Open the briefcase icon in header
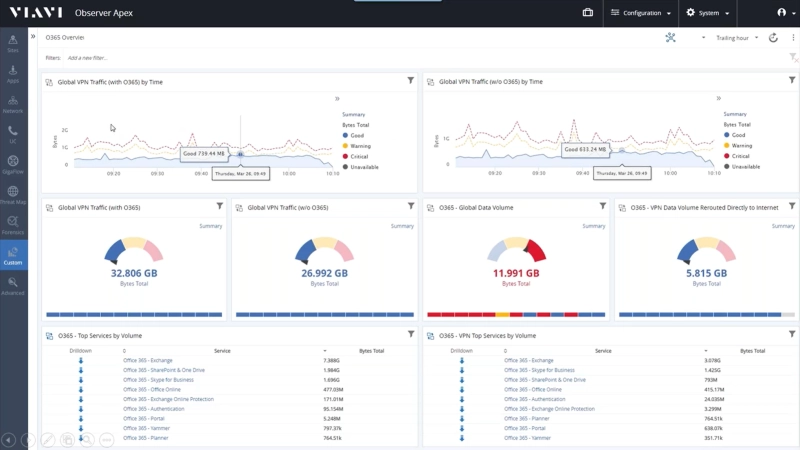This screenshot has height=450, width=800. coord(588,13)
